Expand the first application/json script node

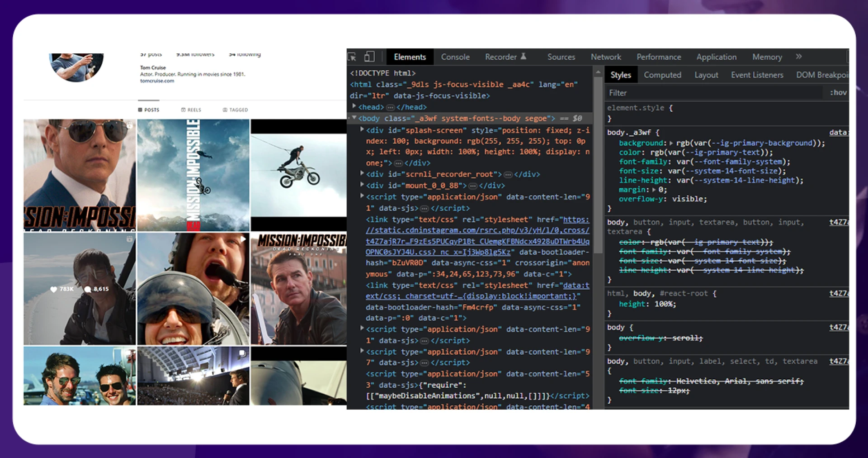coord(362,196)
